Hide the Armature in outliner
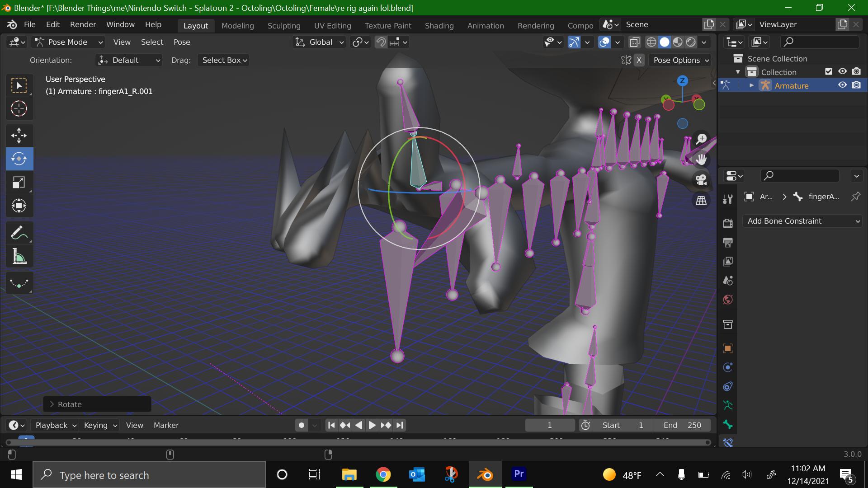 [842, 85]
